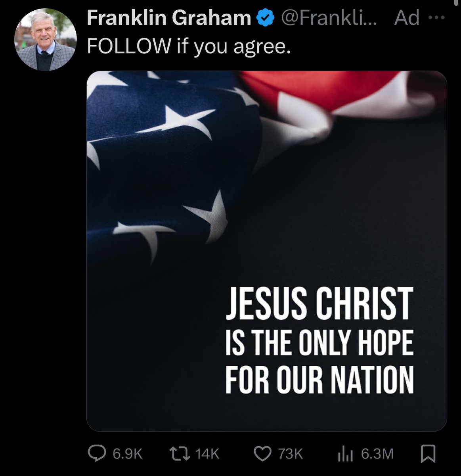Click the "JESUS CHRIST" headline in image
The height and width of the screenshot is (476, 461).
tap(319, 305)
